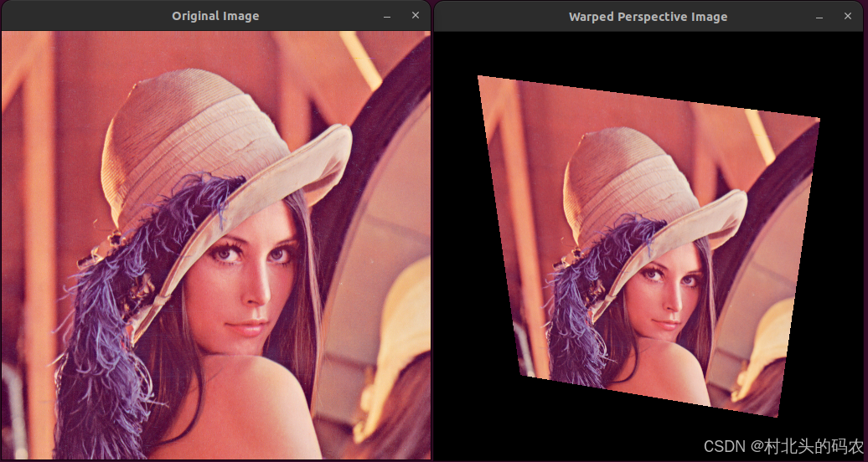Close the Warped Perspective Image window
The image size is (868, 462).
click(848, 17)
